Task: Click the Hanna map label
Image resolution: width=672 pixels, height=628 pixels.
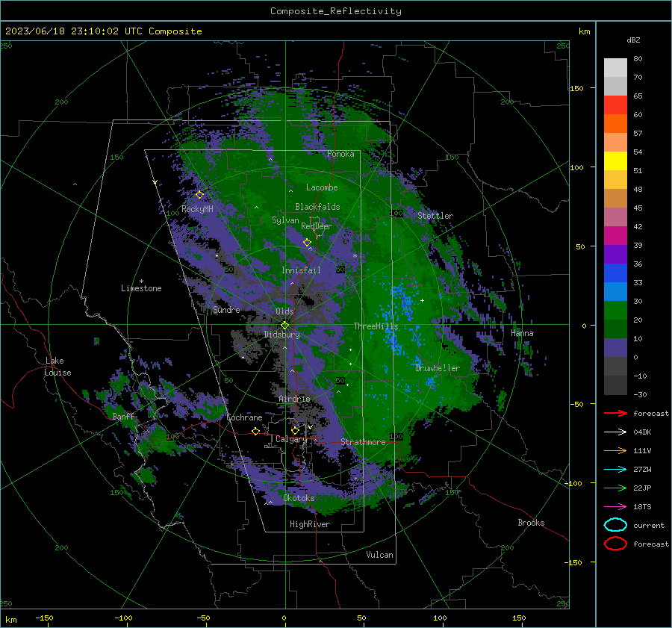Action: pos(522,333)
